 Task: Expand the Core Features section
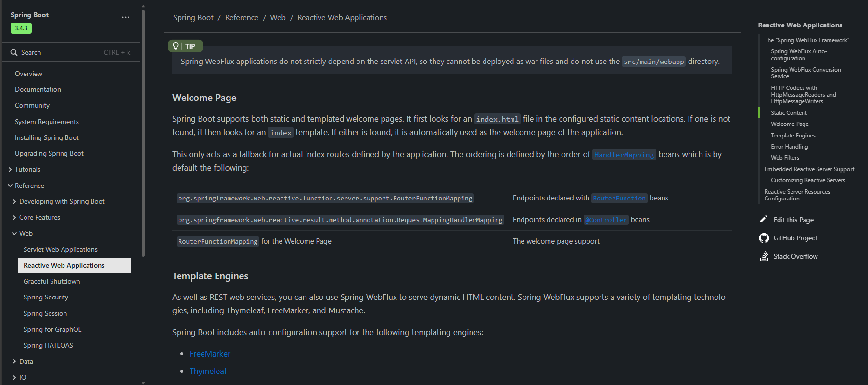tap(14, 218)
